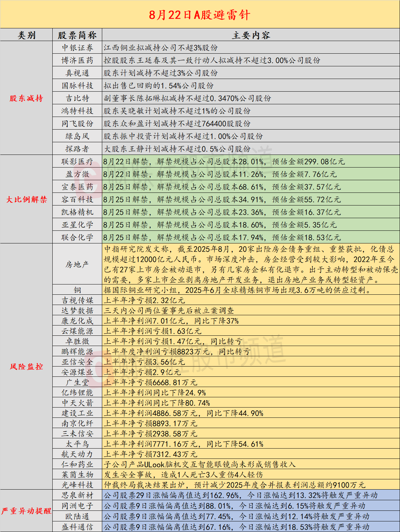This screenshot has height=532, width=400.
Task: Click the 中指研究院 real estate paragraph
Action: click(251, 264)
